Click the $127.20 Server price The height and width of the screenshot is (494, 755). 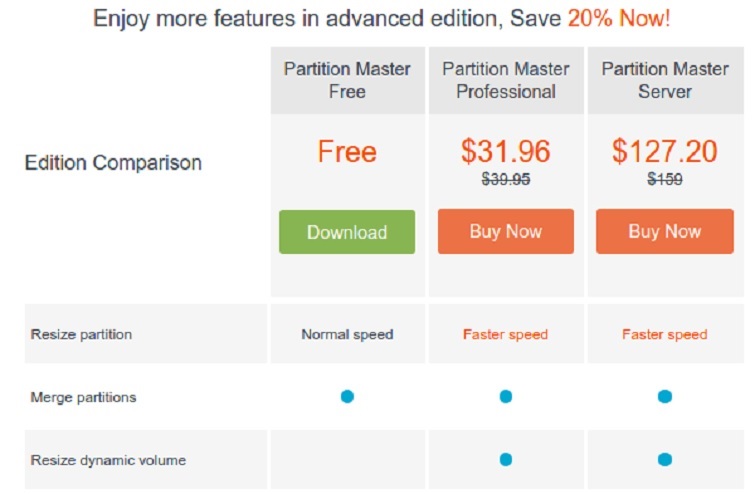pos(665,151)
